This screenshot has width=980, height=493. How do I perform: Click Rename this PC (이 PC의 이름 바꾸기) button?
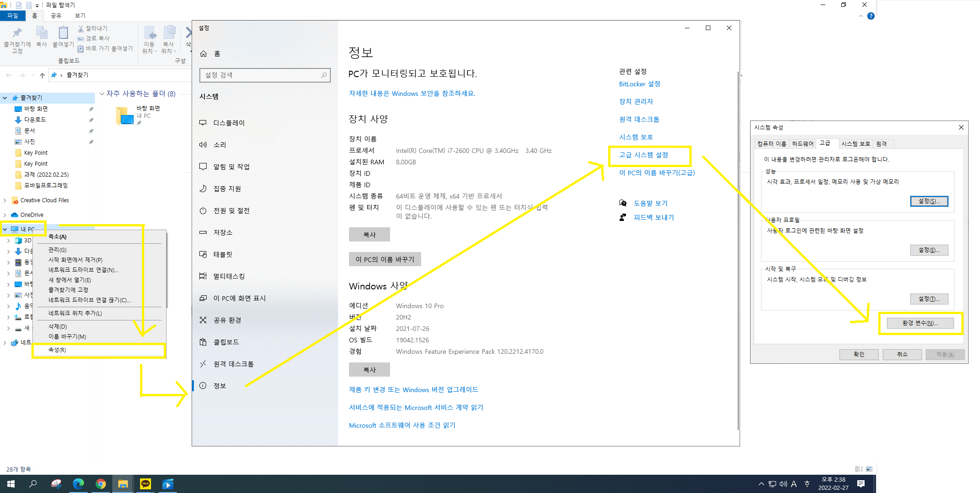(x=385, y=259)
